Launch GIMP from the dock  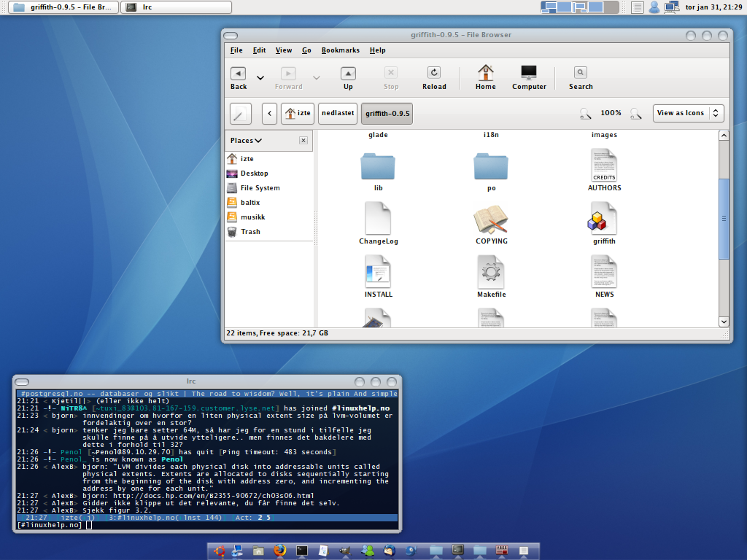(x=345, y=551)
